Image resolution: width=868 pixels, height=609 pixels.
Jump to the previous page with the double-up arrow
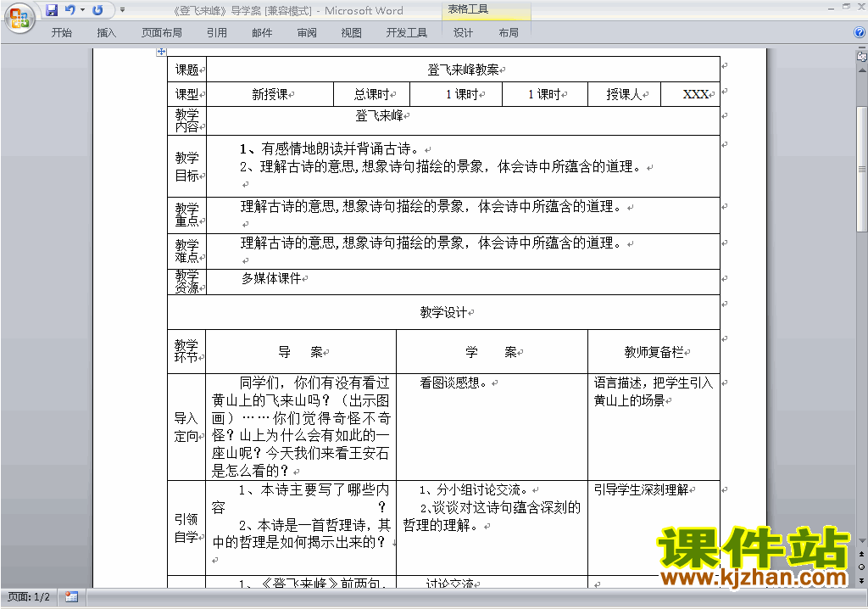(x=861, y=554)
